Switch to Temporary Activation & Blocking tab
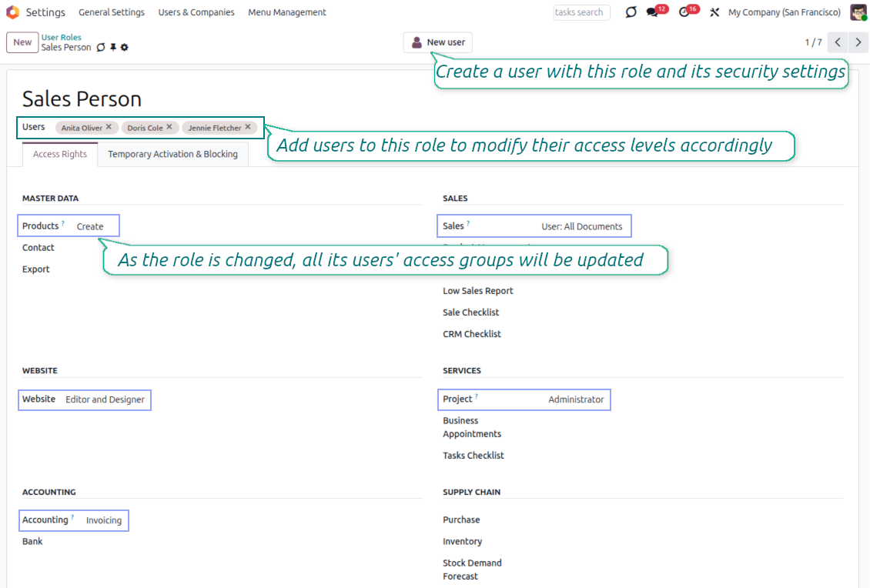 (x=172, y=154)
